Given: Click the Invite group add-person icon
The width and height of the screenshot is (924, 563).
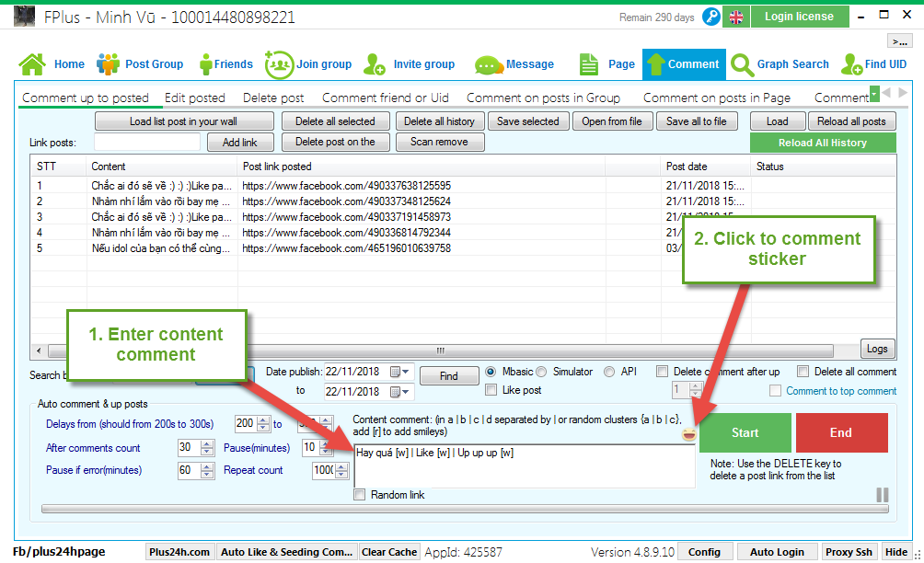Looking at the screenshot, I should 374,64.
